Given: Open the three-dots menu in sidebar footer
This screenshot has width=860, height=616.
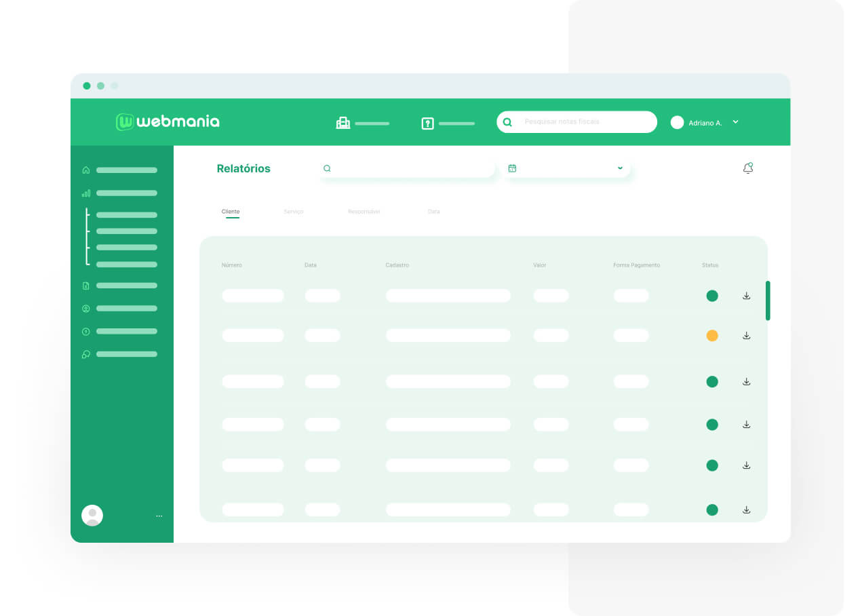Looking at the screenshot, I should click(x=159, y=516).
